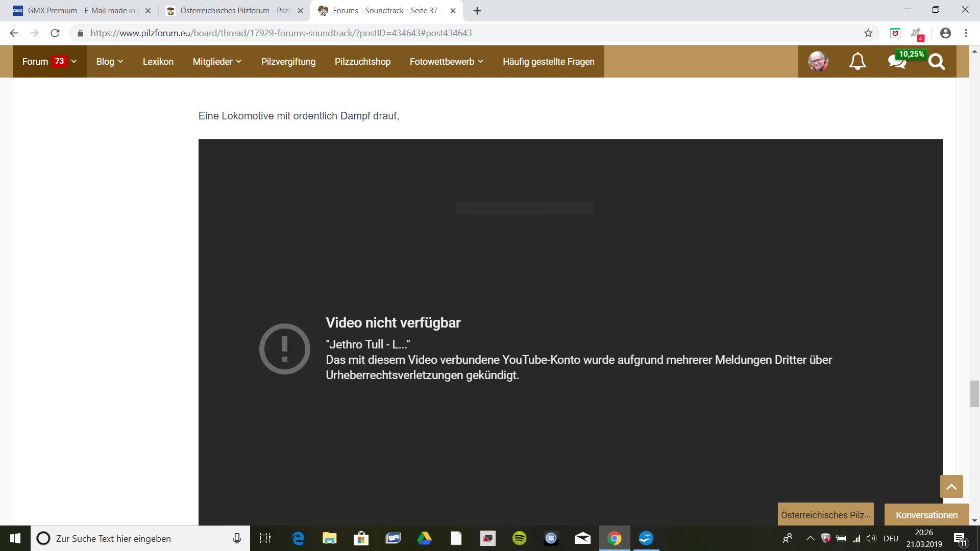980x551 pixels.
Task: Click the page vertical scrollbar thumb
Action: [x=974, y=393]
